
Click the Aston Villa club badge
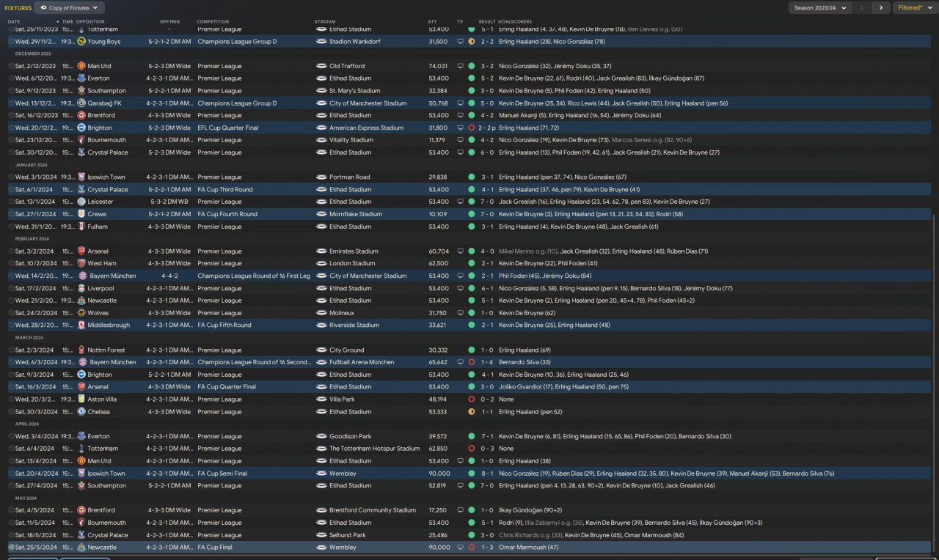point(81,399)
